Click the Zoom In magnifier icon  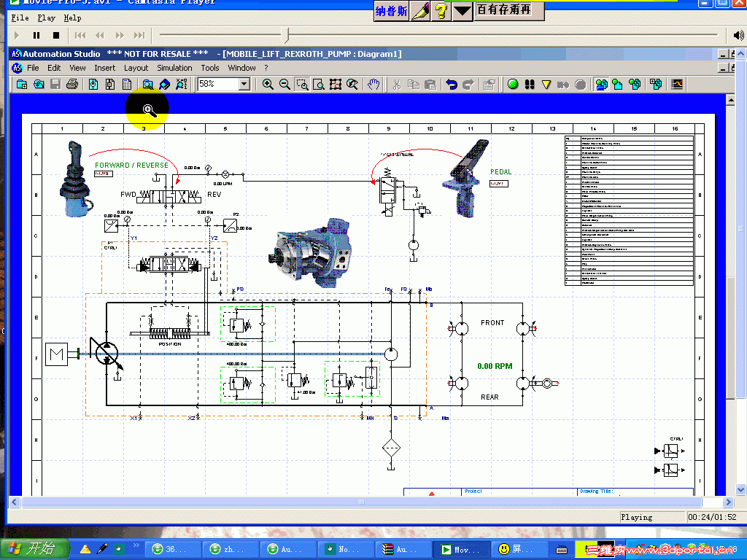tap(268, 85)
